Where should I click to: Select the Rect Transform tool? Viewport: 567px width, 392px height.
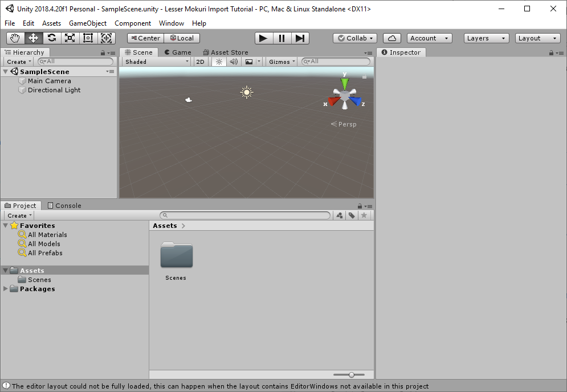[88, 38]
